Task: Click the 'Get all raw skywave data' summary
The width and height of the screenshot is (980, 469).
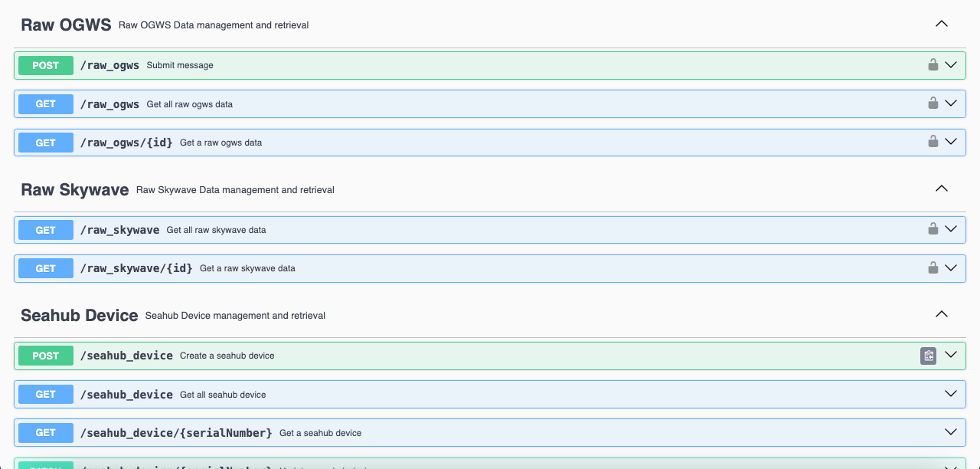Action: pyautogui.click(x=216, y=230)
